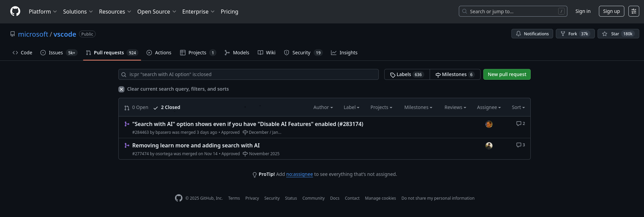The height and width of the screenshot is (217, 644).
Task: Show the 0 Open pull requests
Action: (136, 107)
